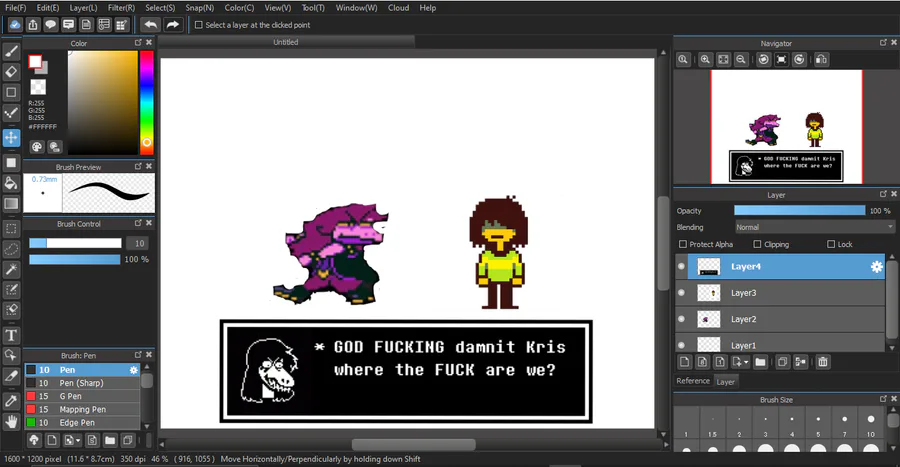Viewport: 900px width, 467px height.
Task: Select the Brush tool in the left toolbar
Action: tap(11, 52)
